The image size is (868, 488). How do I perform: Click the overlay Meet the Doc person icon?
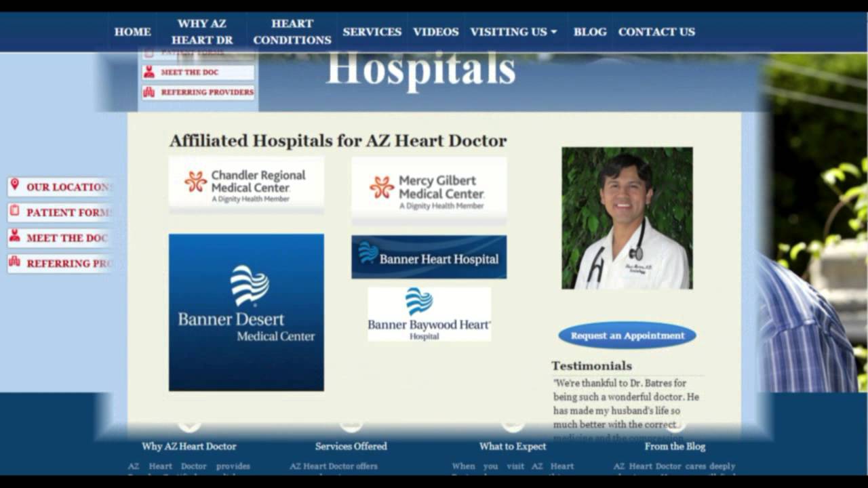[149, 72]
